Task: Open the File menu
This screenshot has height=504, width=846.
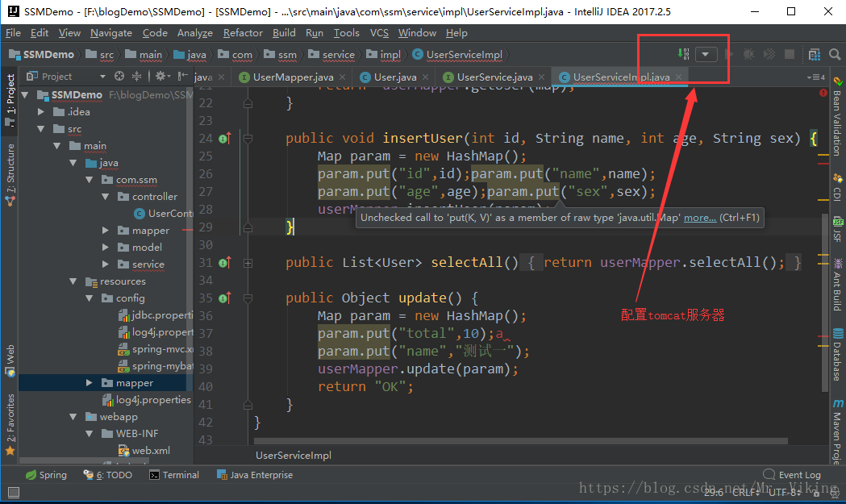Action: [13, 33]
